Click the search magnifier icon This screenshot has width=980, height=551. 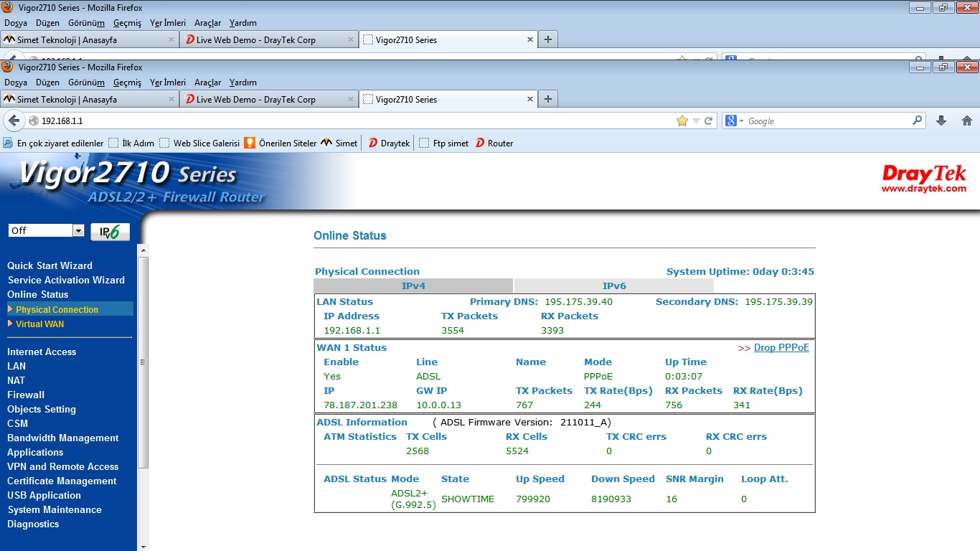coord(917,121)
